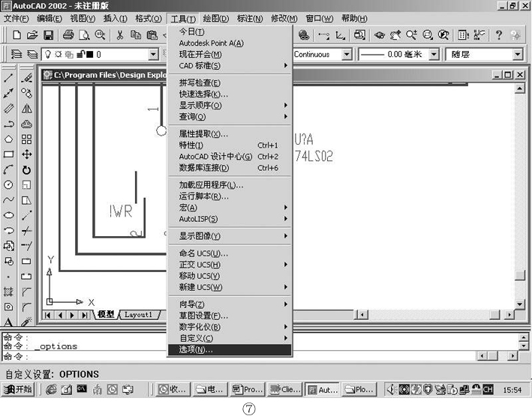Select the Text tool labeled A

point(8,322)
